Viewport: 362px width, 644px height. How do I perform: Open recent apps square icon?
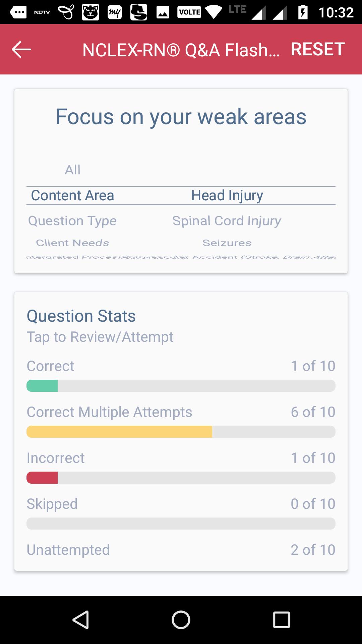pos(281,620)
